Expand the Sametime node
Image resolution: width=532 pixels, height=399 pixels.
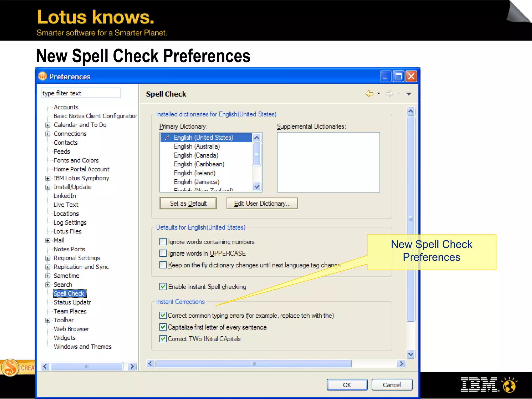pyautogui.click(x=48, y=276)
